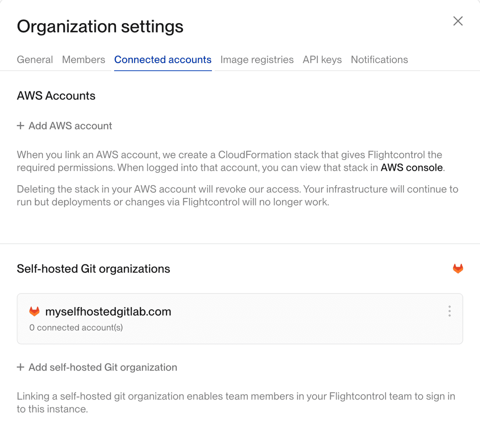Open the General tab

coord(35,60)
